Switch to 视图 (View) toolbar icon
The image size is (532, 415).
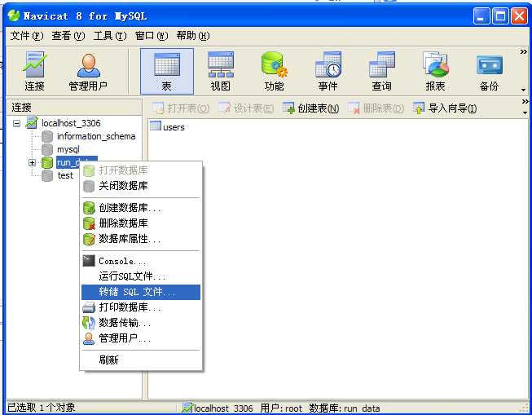(x=221, y=71)
